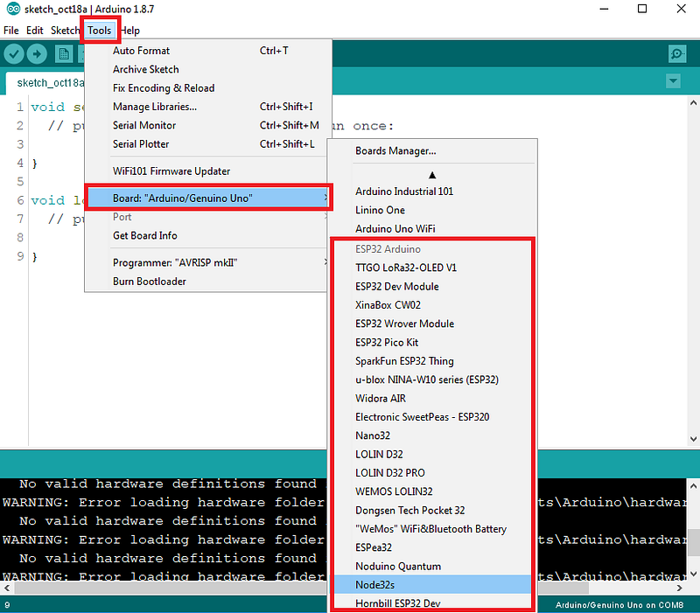Screen dimensions: 700x613
Task: Minimize the Arduino window
Action: pyautogui.click(x=604, y=9)
